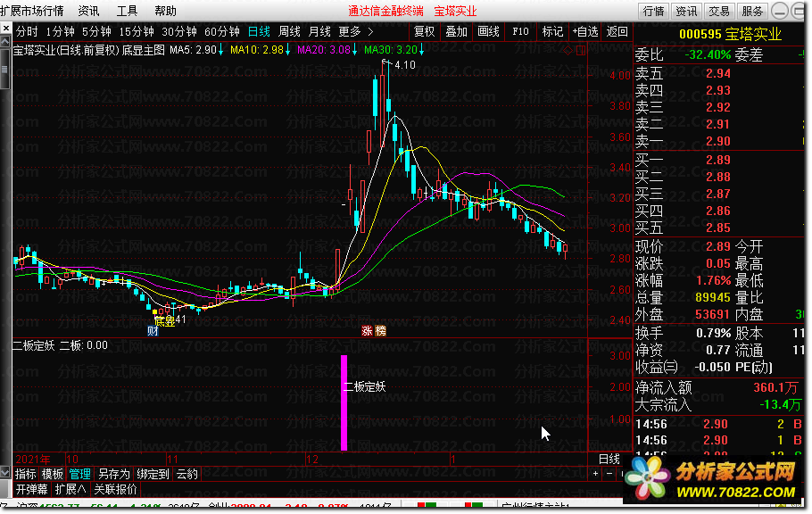The height and width of the screenshot is (514, 812).
Task: Click the chart zoom-out minus button
Action: [x=609, y=473]
